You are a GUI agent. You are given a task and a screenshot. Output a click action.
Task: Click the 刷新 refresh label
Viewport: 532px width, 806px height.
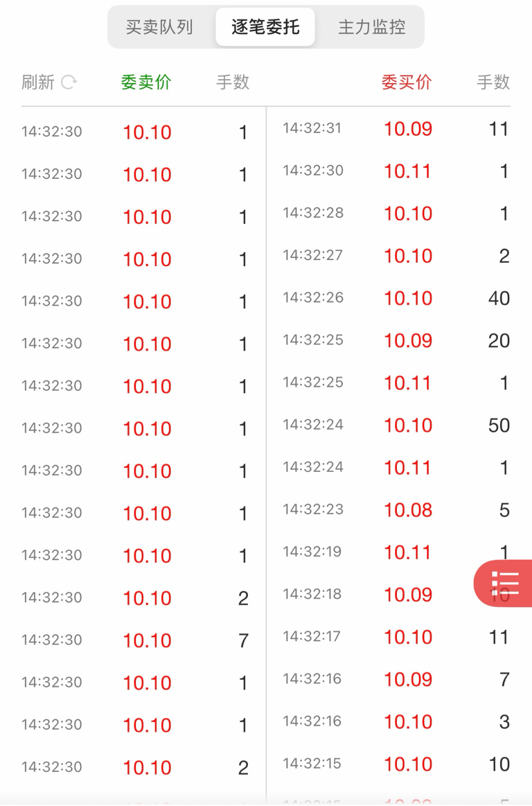click(x=38, y=82)
